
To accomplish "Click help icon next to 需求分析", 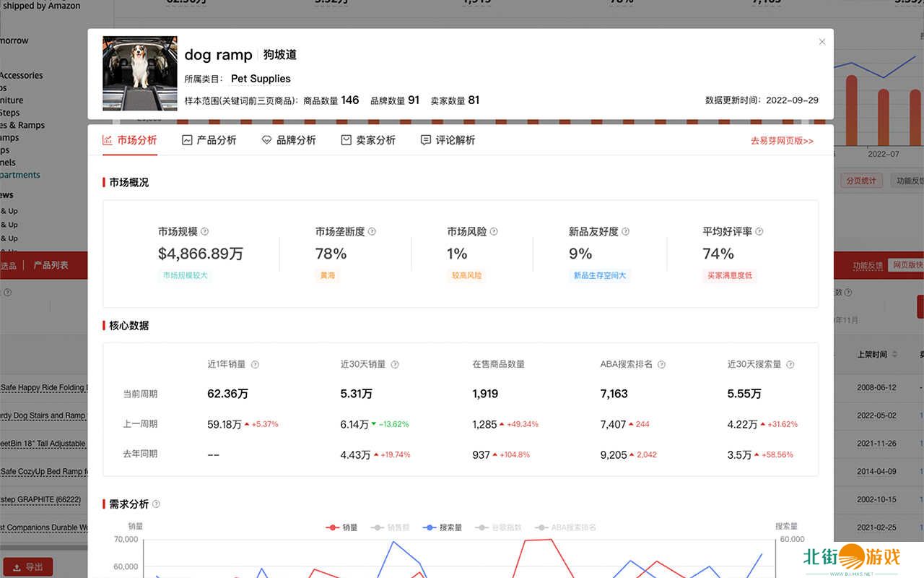I will pyautogui.click(x=156, y=504).
